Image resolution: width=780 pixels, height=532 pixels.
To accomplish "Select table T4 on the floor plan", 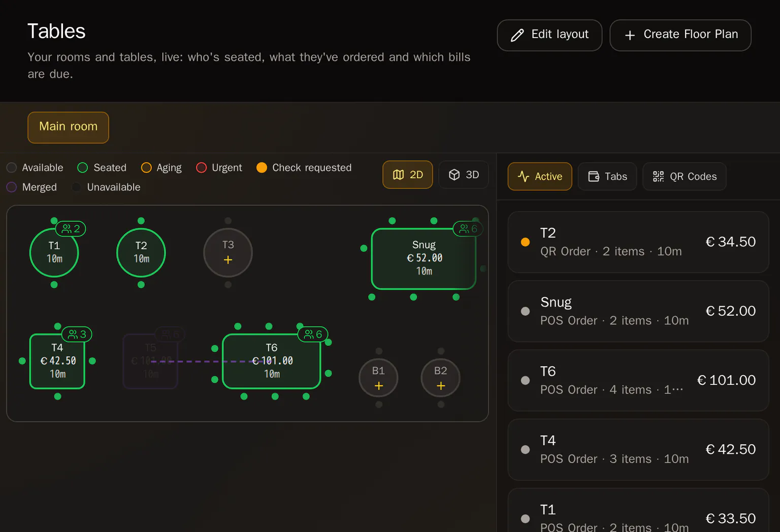I will click(57, 361).
